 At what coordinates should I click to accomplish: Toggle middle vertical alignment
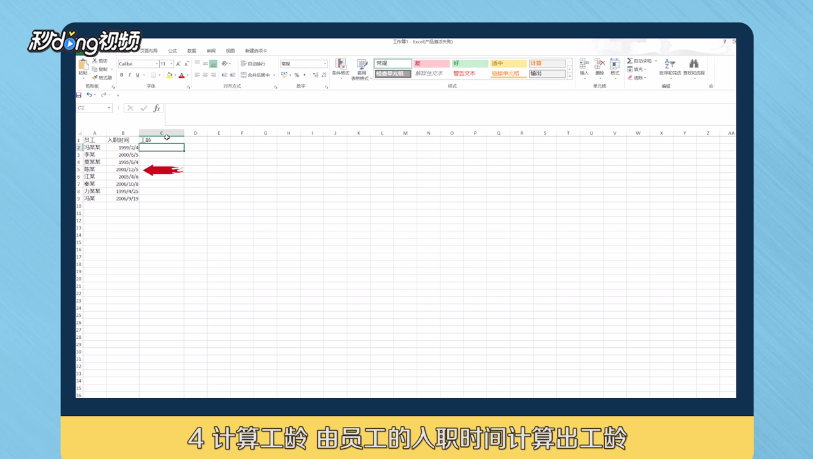205,63
